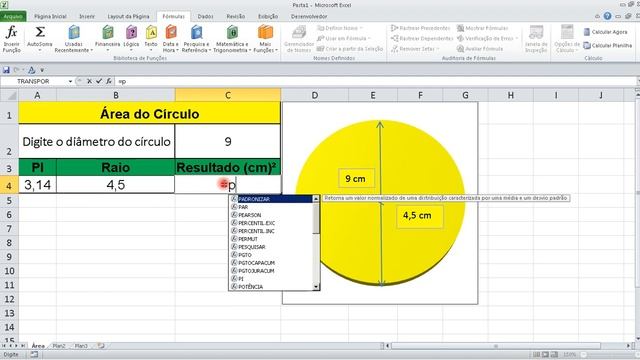Viewport: 640px width, 360px height.
Task: Open Gerenciador de Nomes
Action: (x=299, y=39)
